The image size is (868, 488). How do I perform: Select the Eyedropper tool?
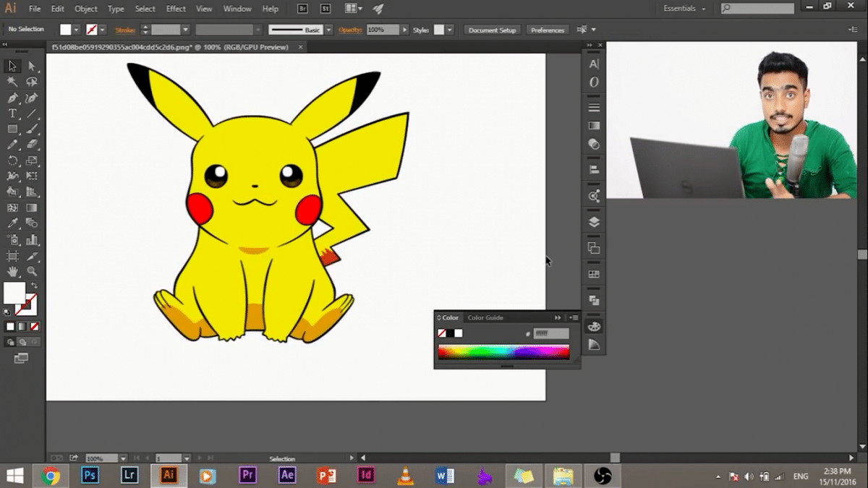tap(12, 224)
